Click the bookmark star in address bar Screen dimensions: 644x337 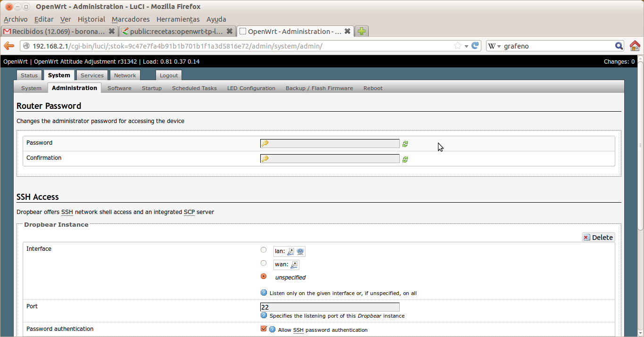[x=457, y=46]
